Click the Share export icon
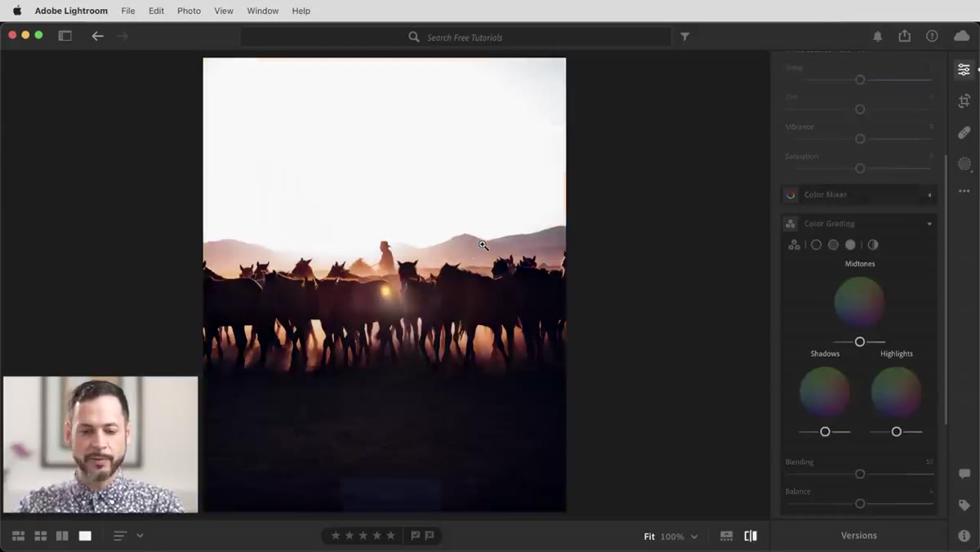This screenshot has height=552, width=980. (904, 36)
